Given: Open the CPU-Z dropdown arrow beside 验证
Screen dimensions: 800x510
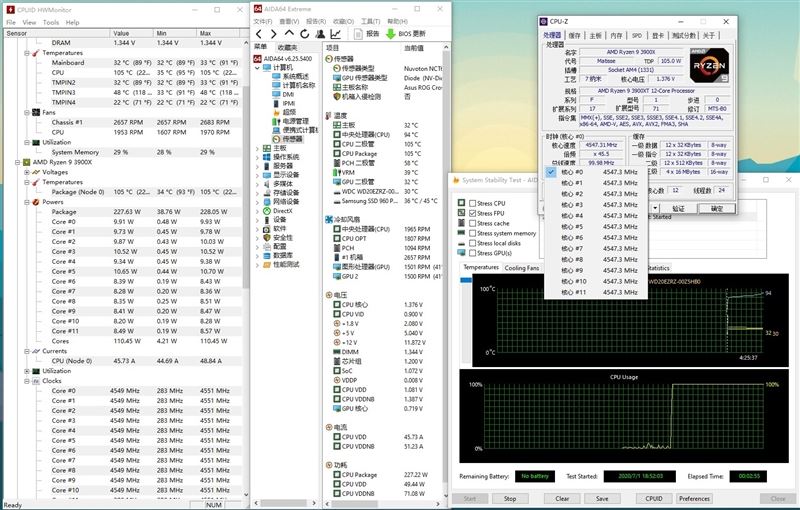Looking at the screenshot, I should coord(655,208).
